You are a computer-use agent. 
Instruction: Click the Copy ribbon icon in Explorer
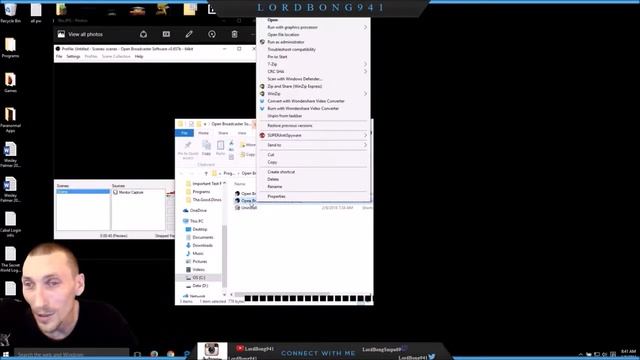tap(207, 148)
